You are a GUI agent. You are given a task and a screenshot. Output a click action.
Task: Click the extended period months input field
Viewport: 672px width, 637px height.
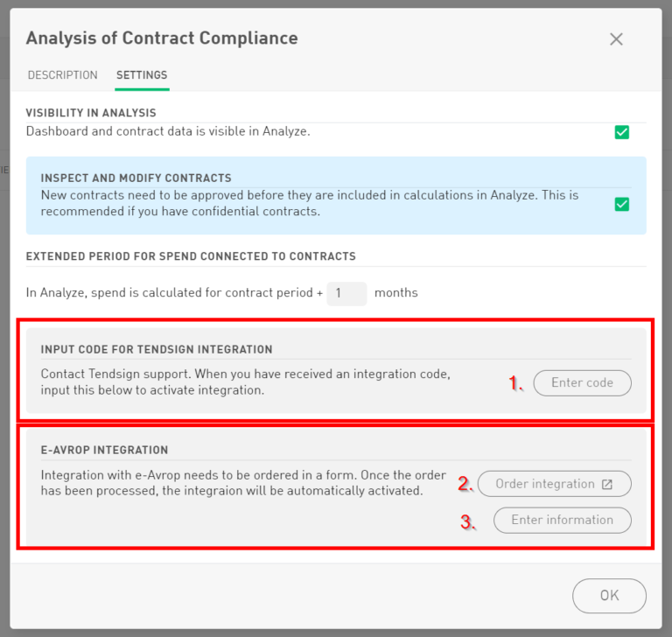tap(346, 293)
